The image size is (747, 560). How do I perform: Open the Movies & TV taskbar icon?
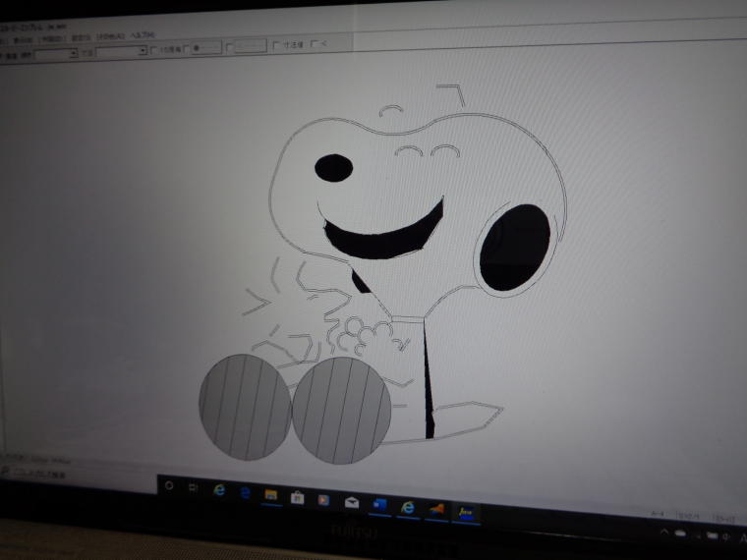pos(322,499)
